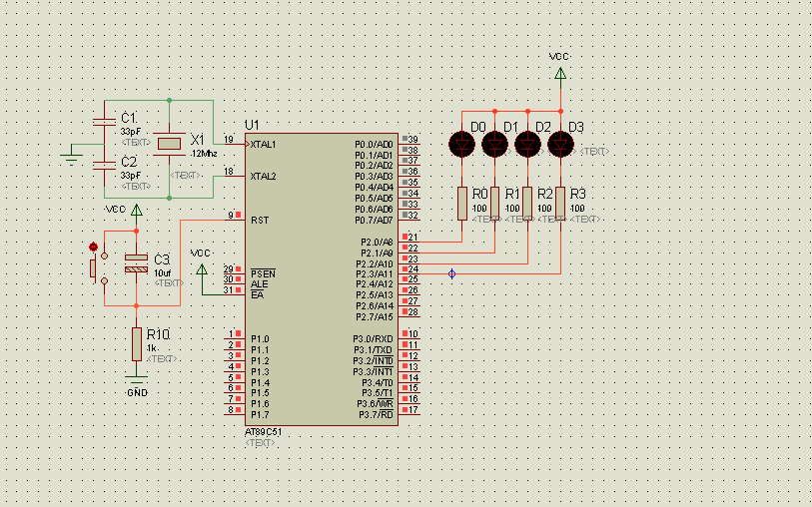Click the 100 value under R3

coord(577,209)
